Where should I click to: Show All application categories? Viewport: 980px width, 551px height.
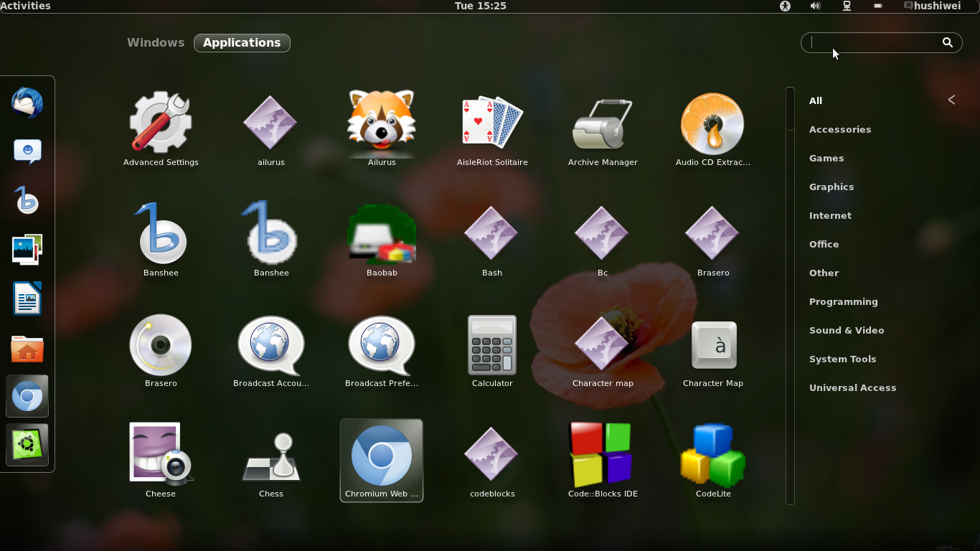(816, 100)
